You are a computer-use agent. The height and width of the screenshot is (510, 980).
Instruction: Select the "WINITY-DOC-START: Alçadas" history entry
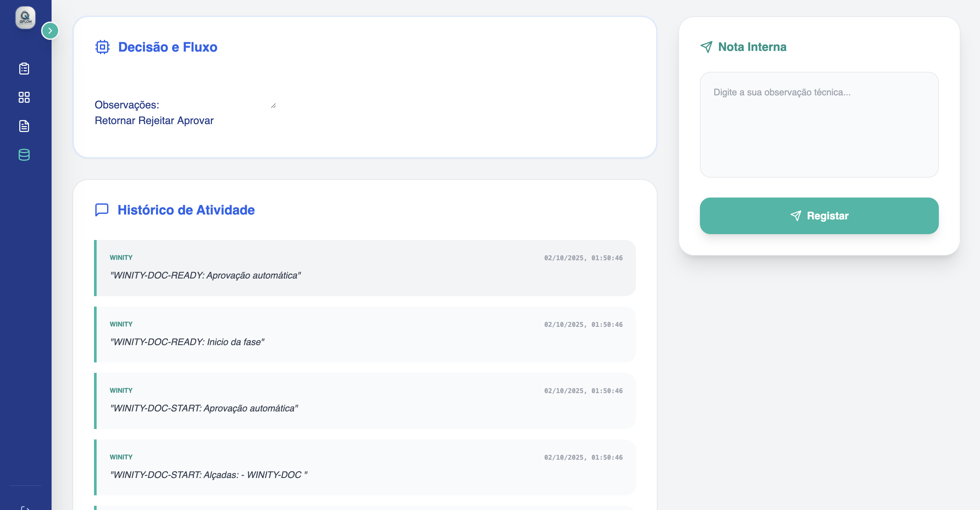coord(365,467)
